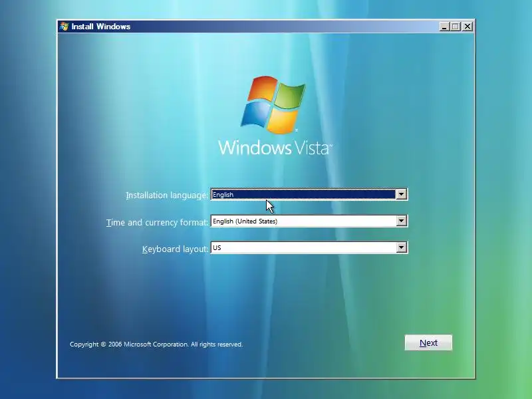Minimize the Install Windows dialog
This screenshot has height=399, width=532.
444,27
